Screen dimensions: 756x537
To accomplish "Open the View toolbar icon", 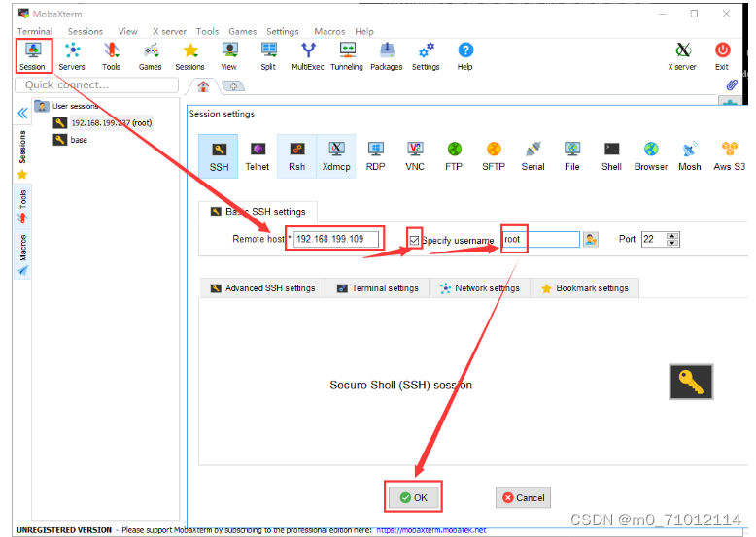I will point(229,56).
